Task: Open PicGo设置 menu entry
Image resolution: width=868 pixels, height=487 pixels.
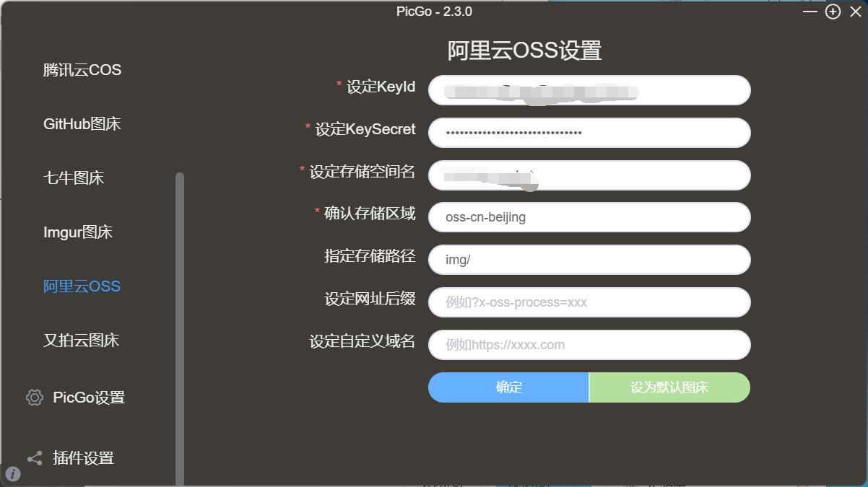Action: pos(89,398)
